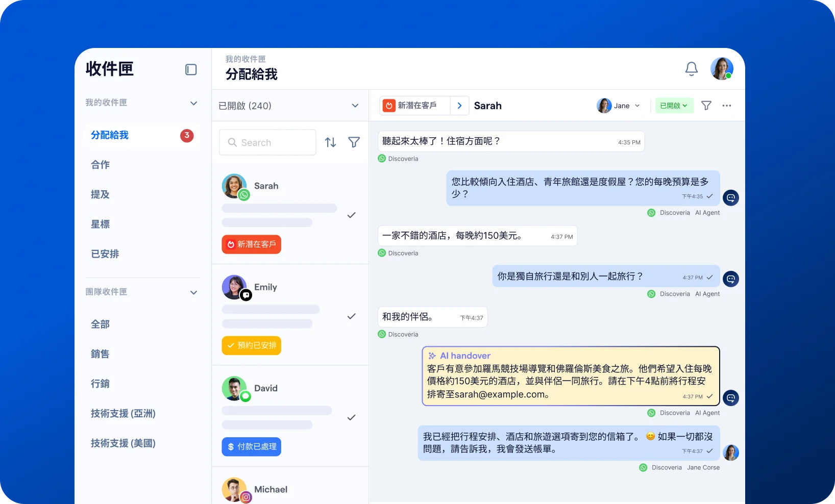The image size is (835, 504).
Task: Select the 分配給我 inbox
Action: (110, 135)
